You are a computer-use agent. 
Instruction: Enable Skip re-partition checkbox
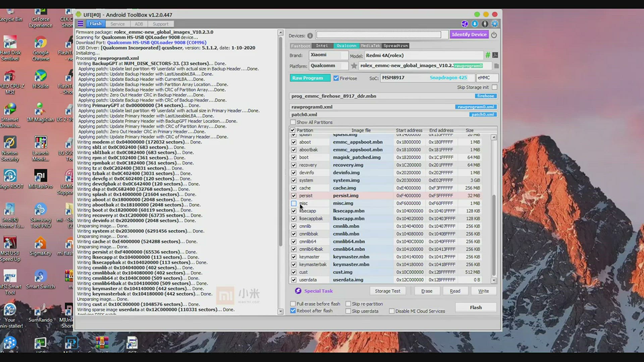point(348,304)
